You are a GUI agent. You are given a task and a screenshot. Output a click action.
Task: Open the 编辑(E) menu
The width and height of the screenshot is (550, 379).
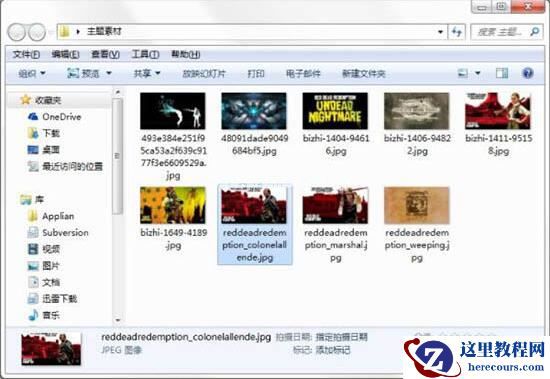(x=66, y=54)
